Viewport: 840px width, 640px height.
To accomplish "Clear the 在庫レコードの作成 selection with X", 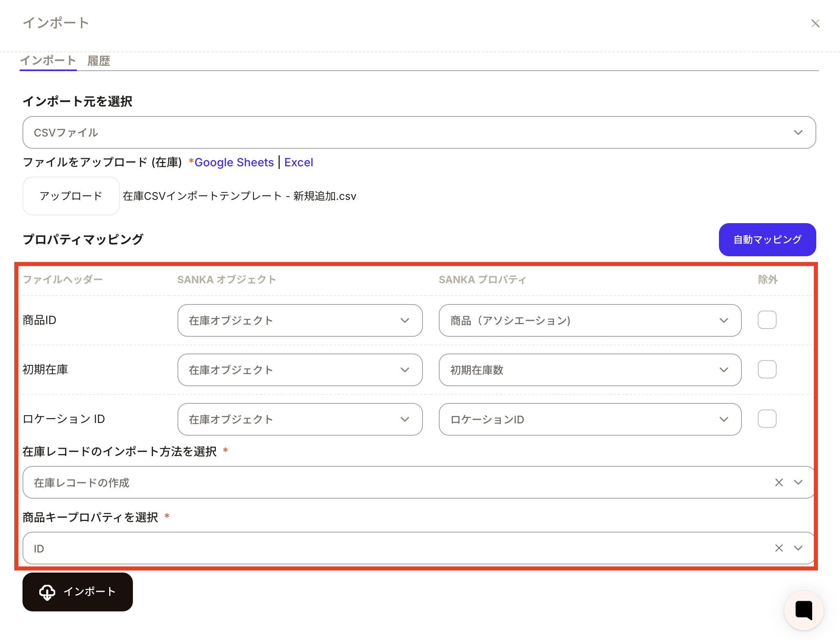I will 779,482.
